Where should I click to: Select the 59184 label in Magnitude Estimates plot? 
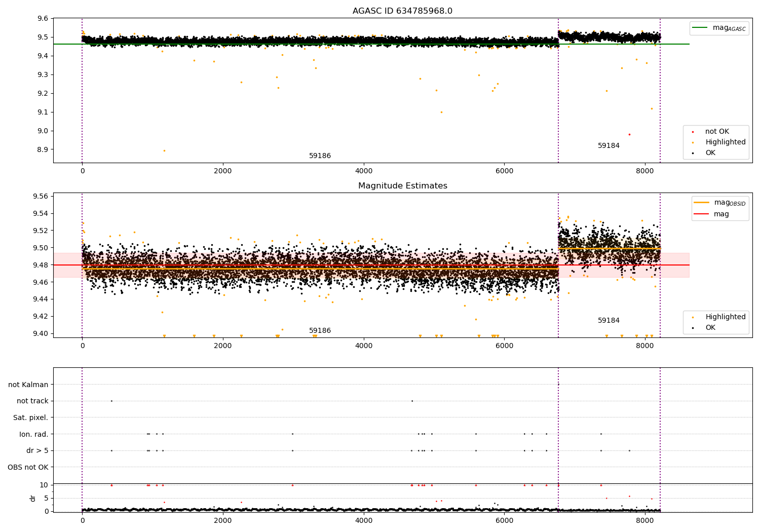click(x=609, y=321)
